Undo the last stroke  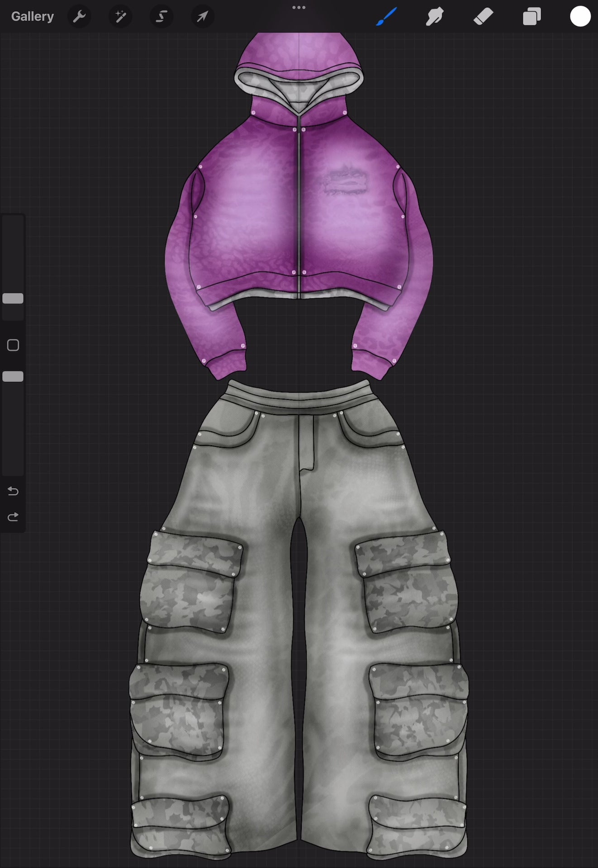coord(13,491)
